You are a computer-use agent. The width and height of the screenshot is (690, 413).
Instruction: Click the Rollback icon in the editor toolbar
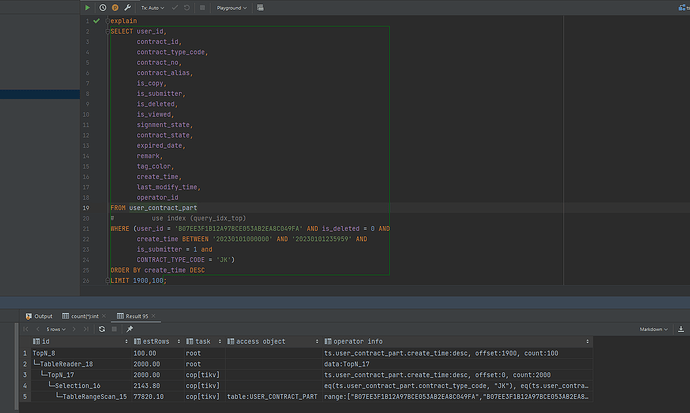tap(187, 7)
